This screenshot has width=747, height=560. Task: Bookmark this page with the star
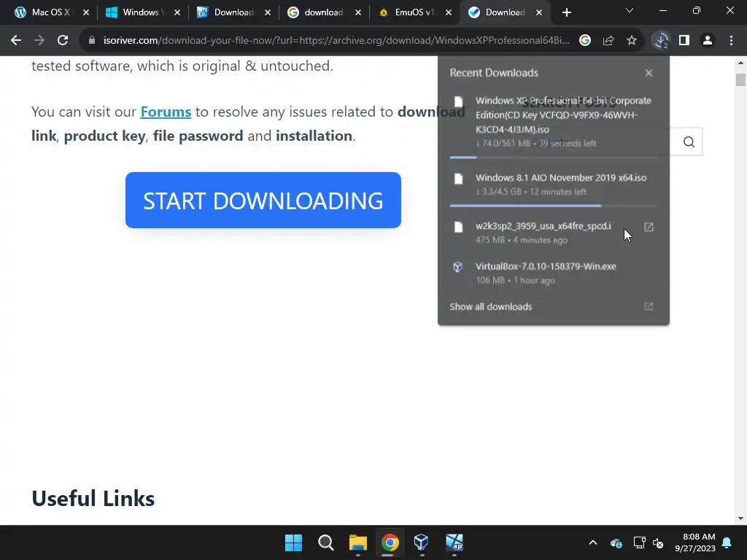pyautogui.click(x=632, y=41)
